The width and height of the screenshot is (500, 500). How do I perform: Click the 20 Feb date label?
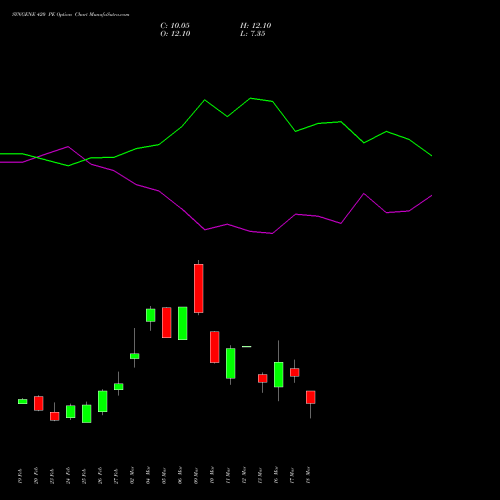[36, 476]
